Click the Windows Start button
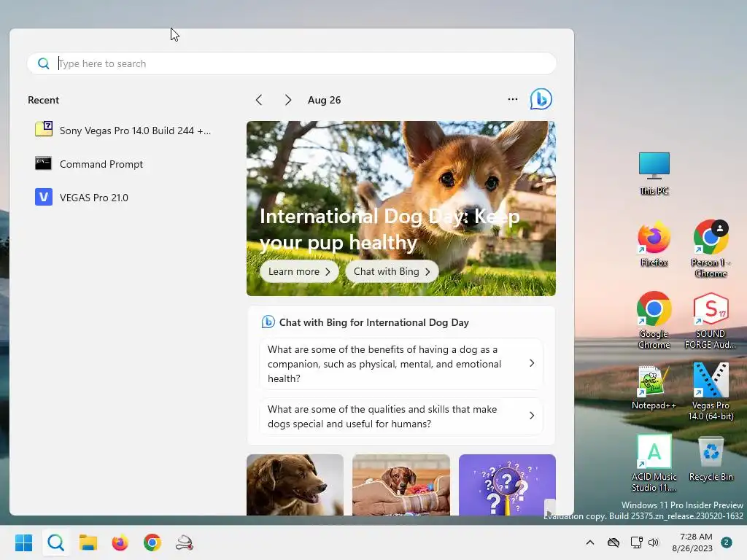747x560 pixels. tap(23, 542)
